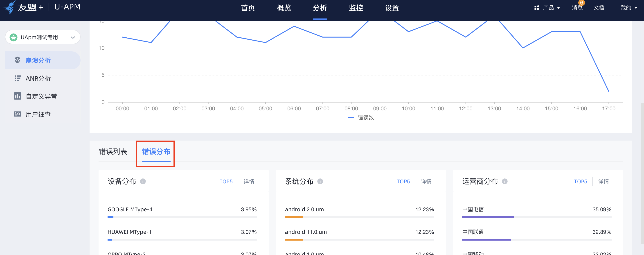Toggle the 错误数 chart legend

pos(361,117)
